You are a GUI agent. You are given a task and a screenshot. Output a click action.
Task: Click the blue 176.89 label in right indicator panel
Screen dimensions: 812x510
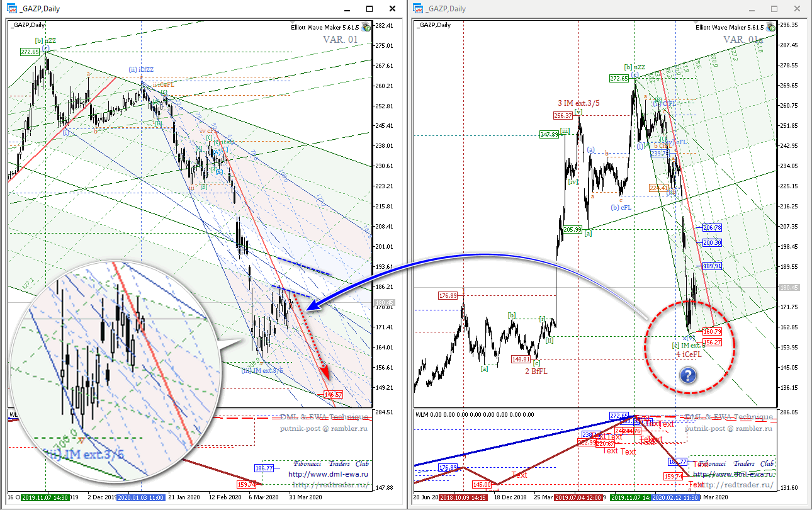point(448,468)
